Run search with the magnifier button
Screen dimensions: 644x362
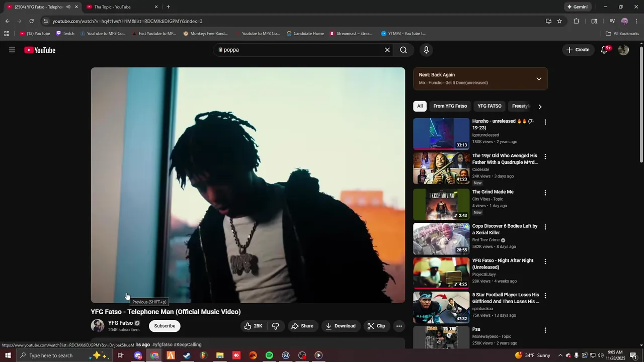click(x=404, y=50)
